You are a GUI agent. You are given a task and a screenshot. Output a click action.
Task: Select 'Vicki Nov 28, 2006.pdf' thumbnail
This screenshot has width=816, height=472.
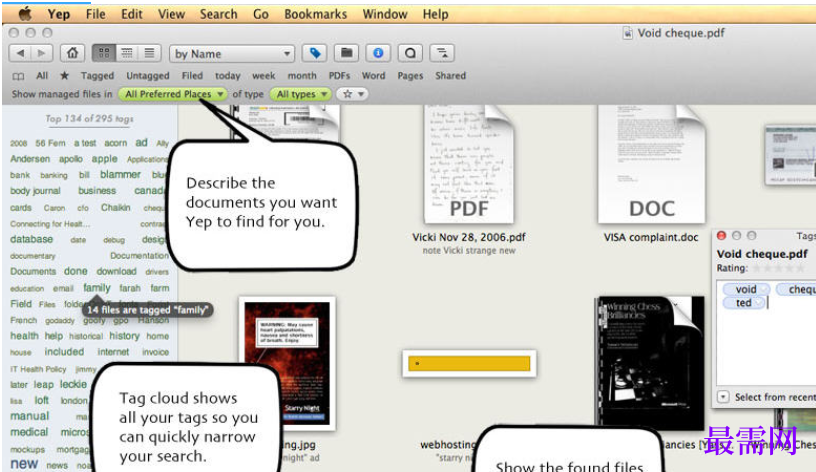pos(469,164)
